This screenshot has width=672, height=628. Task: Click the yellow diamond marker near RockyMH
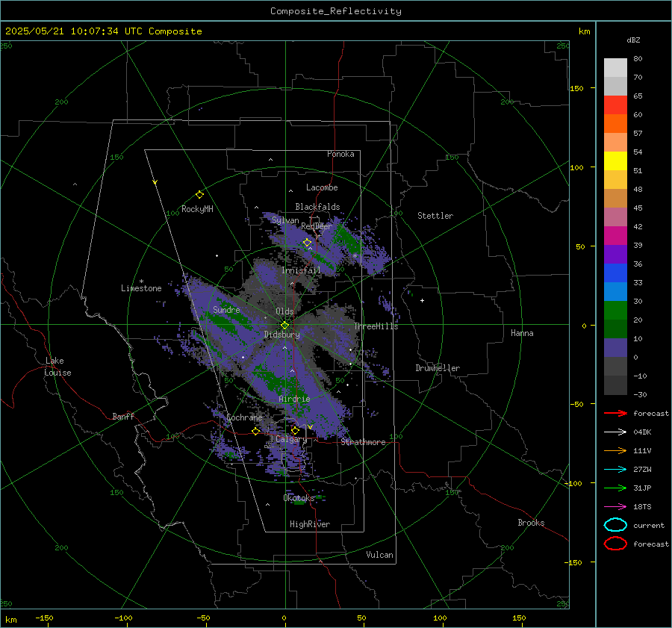199,195
